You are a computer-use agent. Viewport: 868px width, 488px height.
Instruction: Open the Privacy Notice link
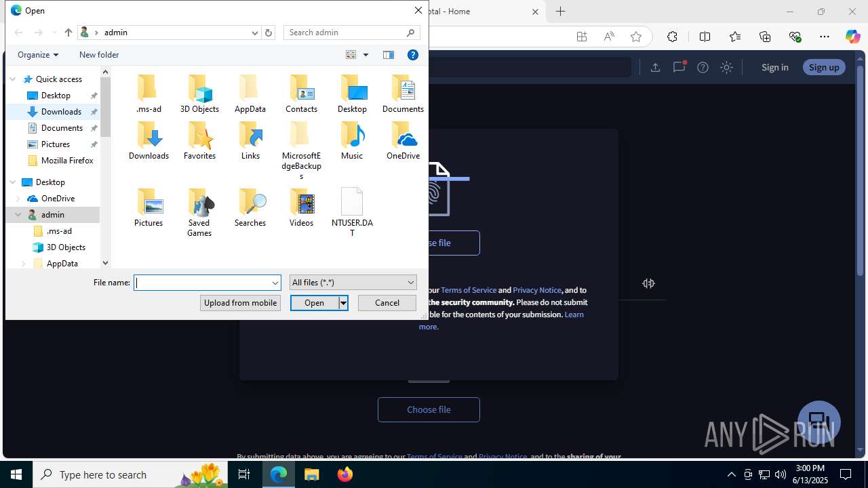coord(537,290)
